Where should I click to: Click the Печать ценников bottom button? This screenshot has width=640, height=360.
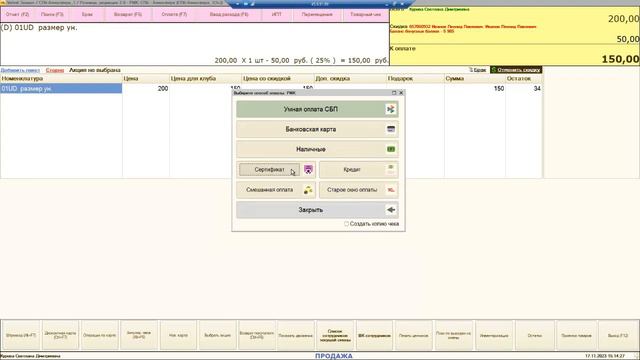point(413,335)
